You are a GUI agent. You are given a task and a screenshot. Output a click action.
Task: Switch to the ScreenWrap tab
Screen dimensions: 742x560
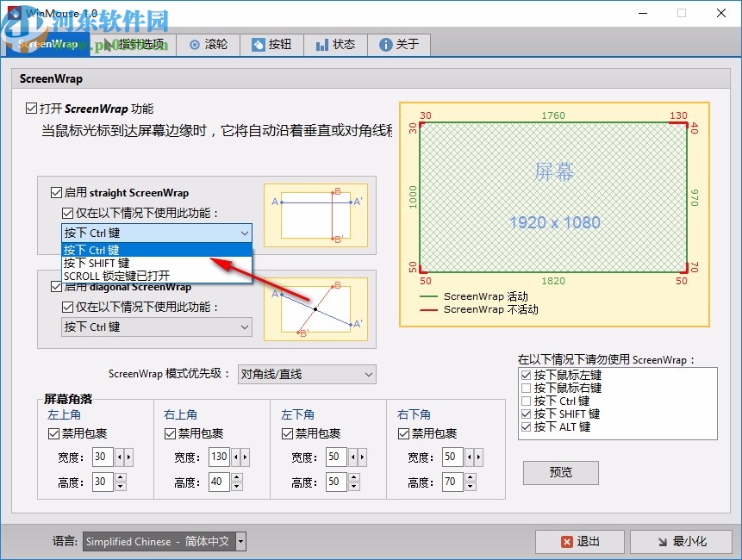point(47,45)
